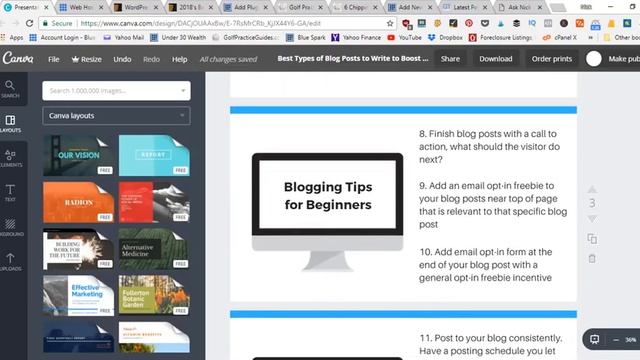Select the Alternative Medicine layout
This screenshot has height=360, width=640.
[x=154, y=249]
